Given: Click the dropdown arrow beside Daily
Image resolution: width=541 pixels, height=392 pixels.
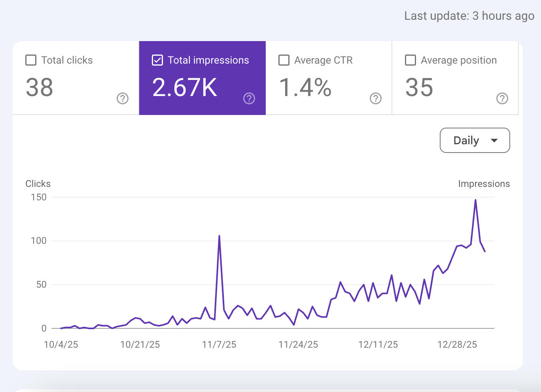Looking at the screenshot, I should coord(494,140).
